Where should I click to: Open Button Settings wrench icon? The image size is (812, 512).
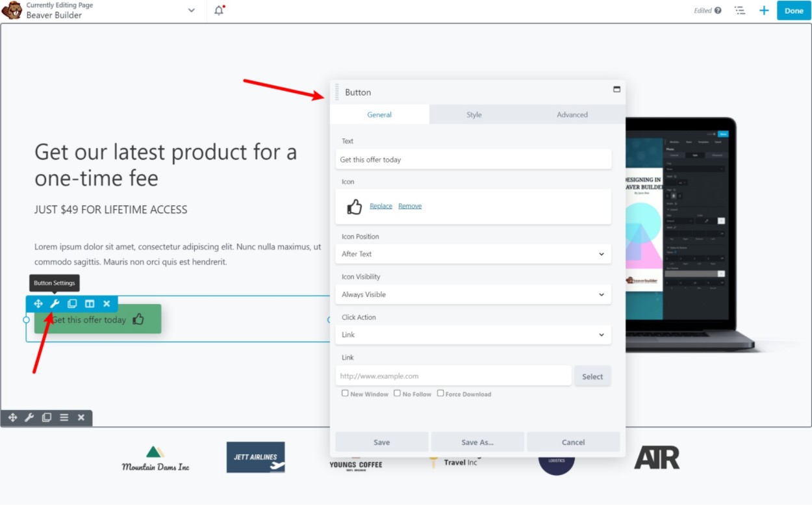[x=55, y=303]
